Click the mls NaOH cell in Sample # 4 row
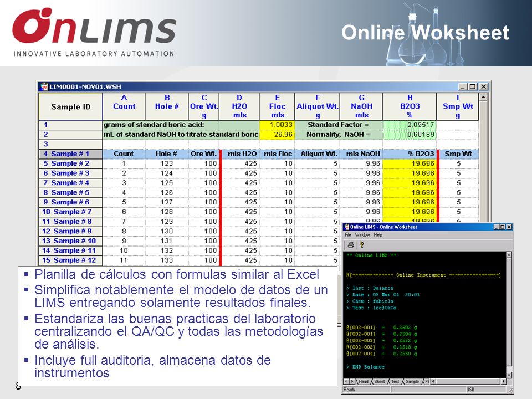The width and height of the screenshot is (532, 399). point(361,183)
